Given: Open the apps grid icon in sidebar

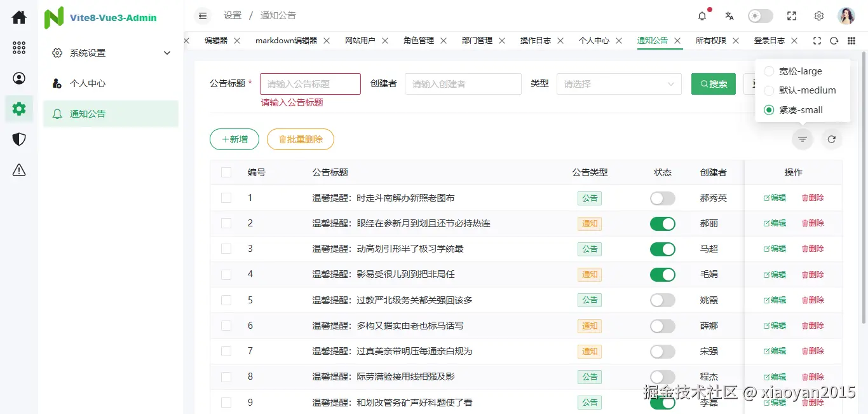Looking at the screenshot, I should click(19, 48).
